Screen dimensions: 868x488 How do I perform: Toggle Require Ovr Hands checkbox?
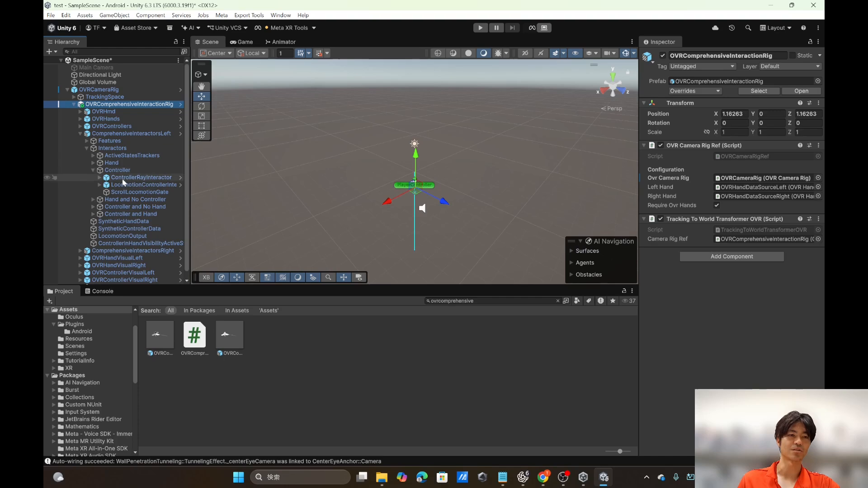[x=717, y=205]
